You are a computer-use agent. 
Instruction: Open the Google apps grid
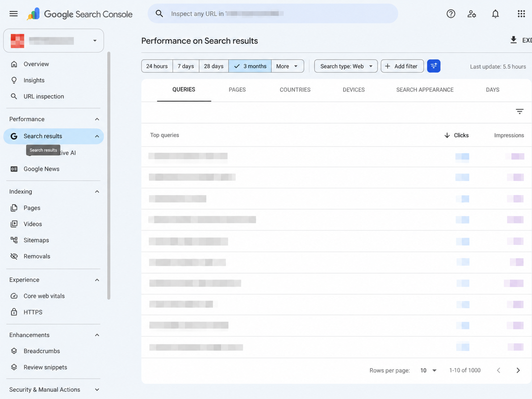click(x=521, y=14)
